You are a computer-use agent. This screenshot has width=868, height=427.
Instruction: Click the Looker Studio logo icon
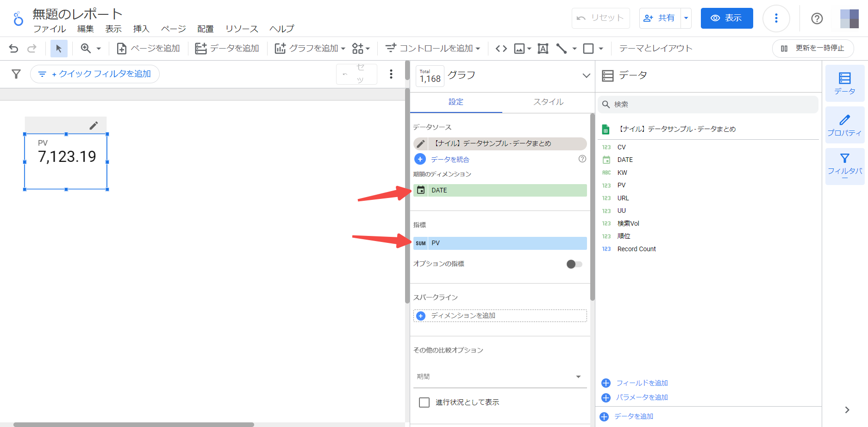[x=18, y=19]
